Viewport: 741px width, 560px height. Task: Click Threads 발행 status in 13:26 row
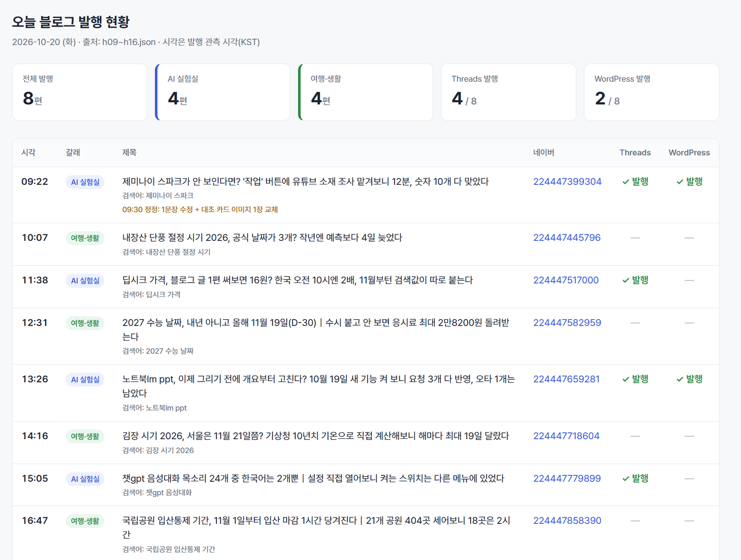coord(635,379)
